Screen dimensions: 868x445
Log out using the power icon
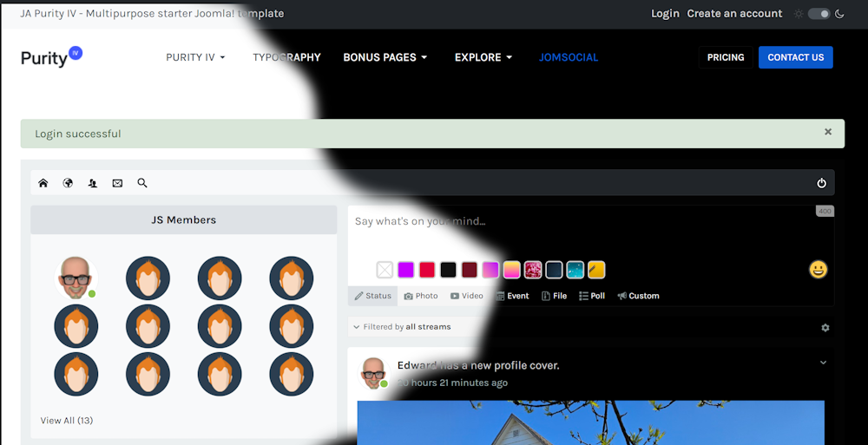pyautogui.click(x=821, y=183)
